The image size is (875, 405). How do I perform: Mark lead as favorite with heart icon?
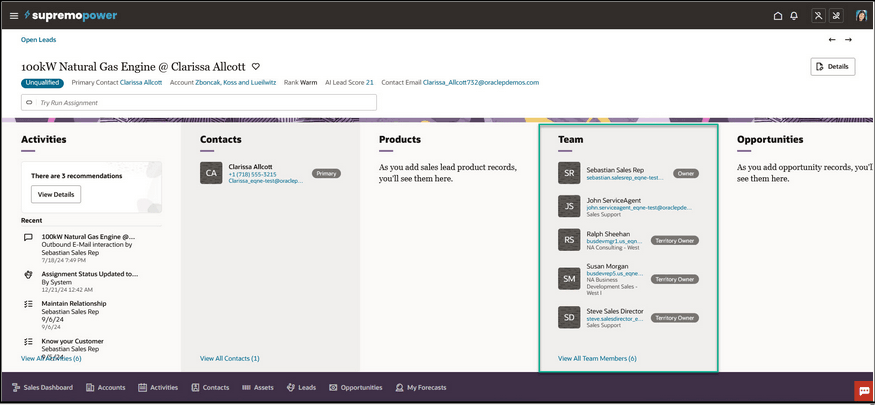tap(256, 66)
